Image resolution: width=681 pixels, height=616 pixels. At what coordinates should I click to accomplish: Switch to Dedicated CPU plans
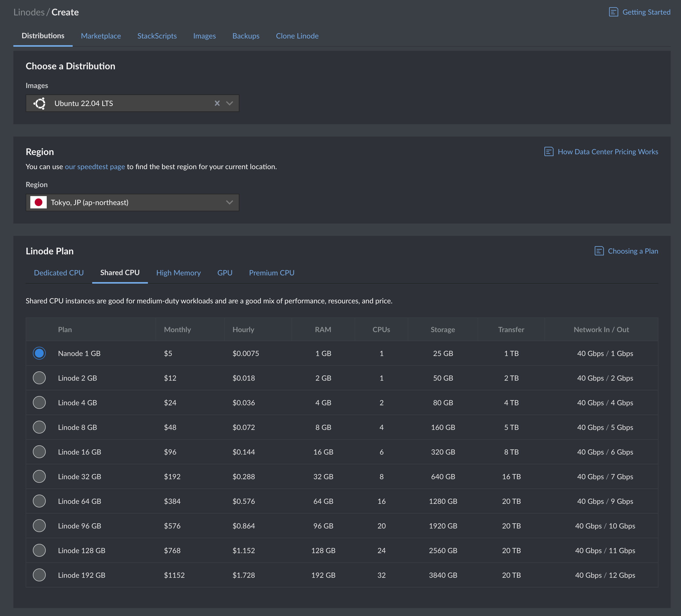[x=59, y=273]
